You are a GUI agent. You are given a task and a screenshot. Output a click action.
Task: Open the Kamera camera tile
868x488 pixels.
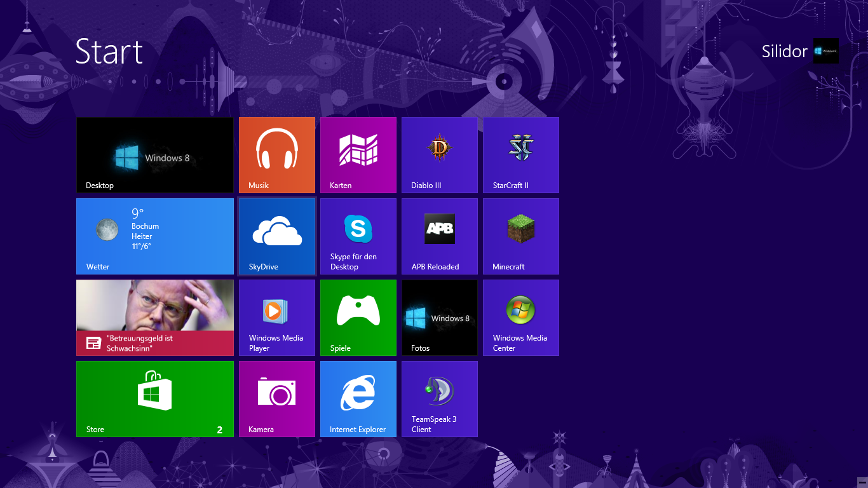pos(277,398)
